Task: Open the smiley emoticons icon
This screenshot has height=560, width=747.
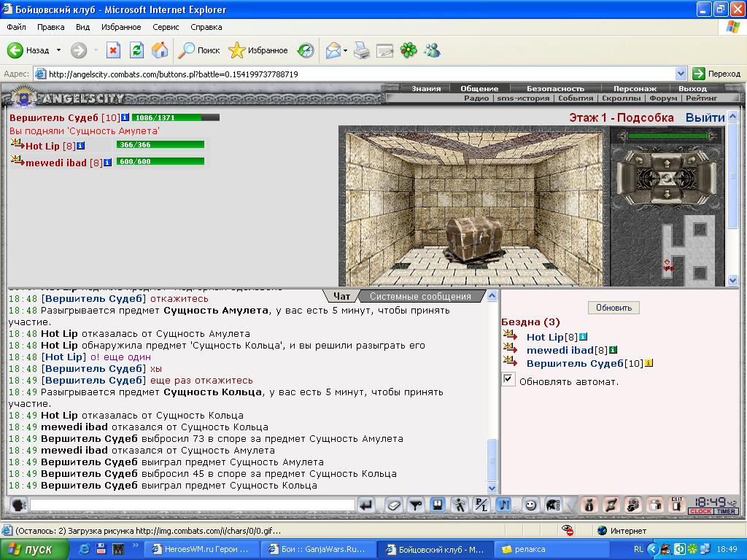Action: tap(530, 505)
